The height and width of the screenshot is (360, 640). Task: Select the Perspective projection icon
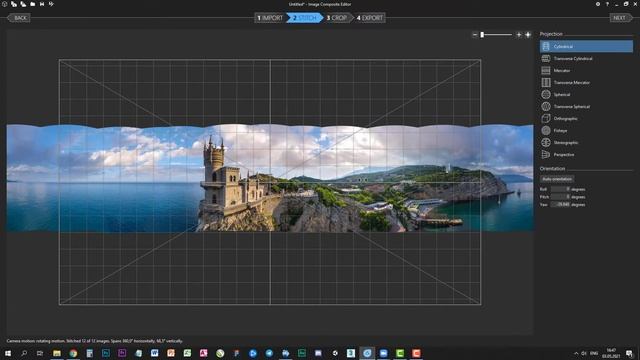click(546, 154)
